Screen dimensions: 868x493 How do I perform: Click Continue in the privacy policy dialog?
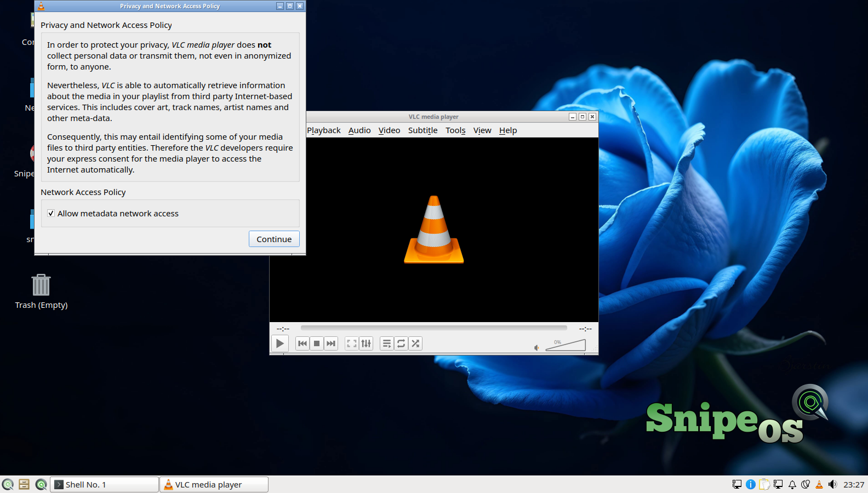coord(274,239)
